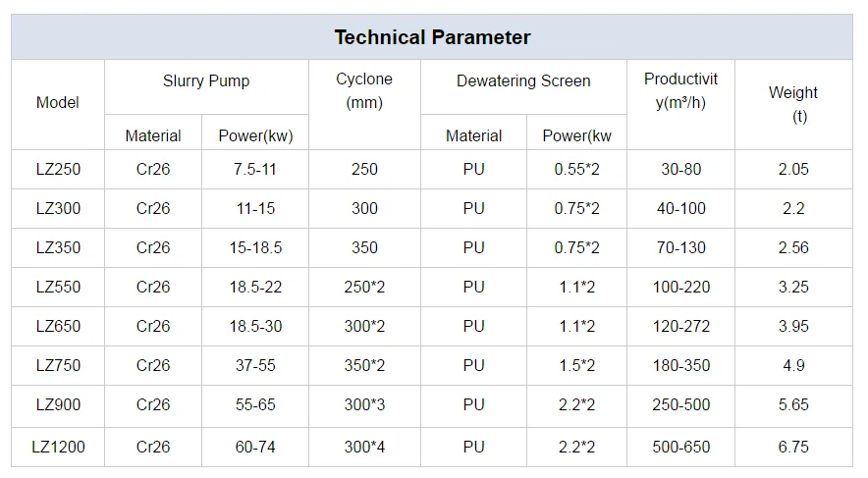Click the Dewatering Screen header cell
The height and width of the screenshot is (478, 868).
point(523,86)
